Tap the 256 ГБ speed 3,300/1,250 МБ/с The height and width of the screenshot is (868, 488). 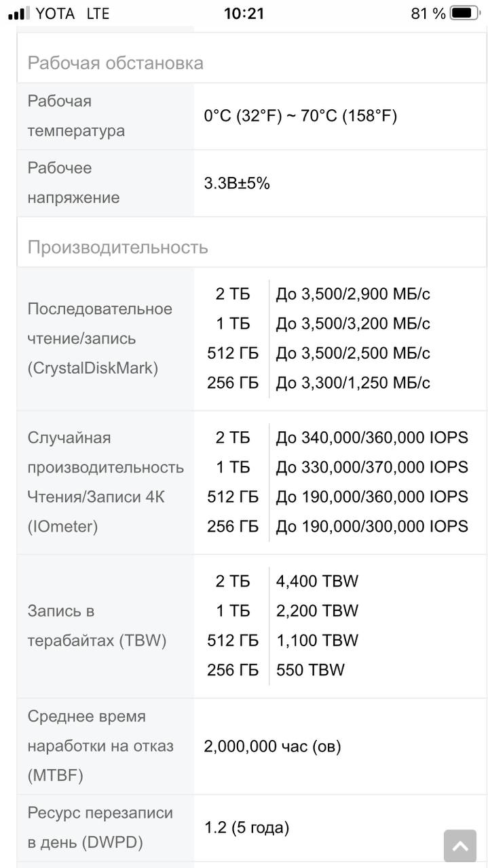tap(353, 383)
